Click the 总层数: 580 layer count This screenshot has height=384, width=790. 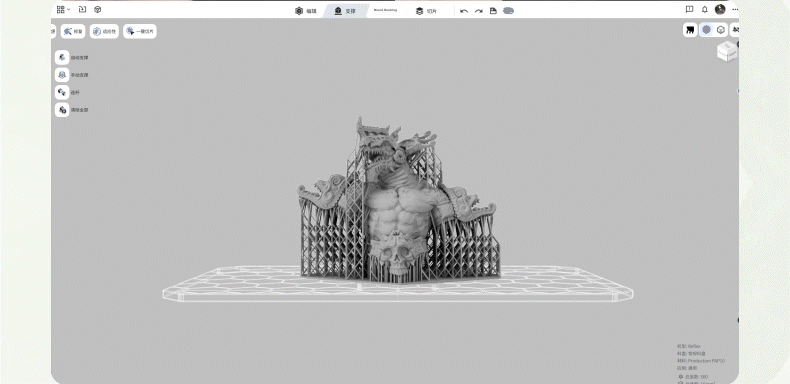pyautogui.click(x=696, y=376)
